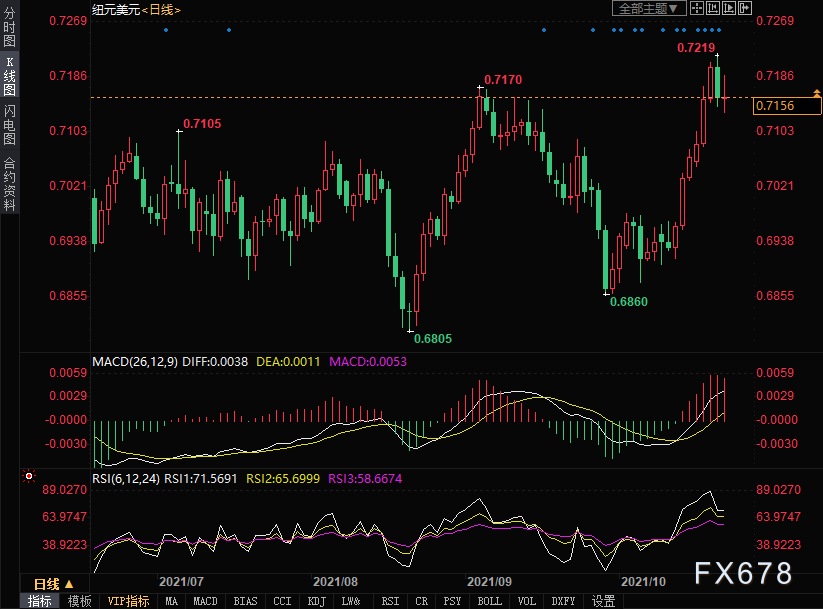The height and width of the screenshot is (609, 823).
Task: Click the orange arrow above 0.7156 price tag
Action: coord(817,94)
